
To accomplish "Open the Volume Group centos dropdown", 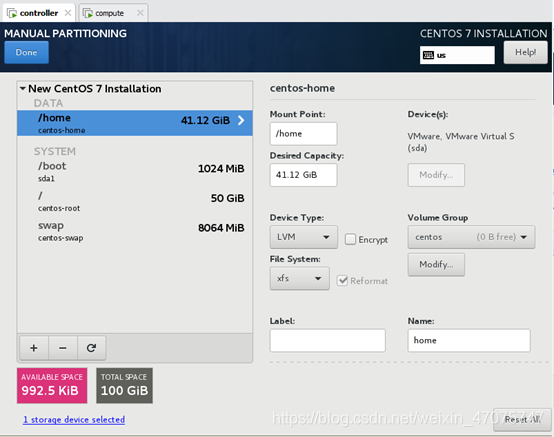I will point(471,237).
